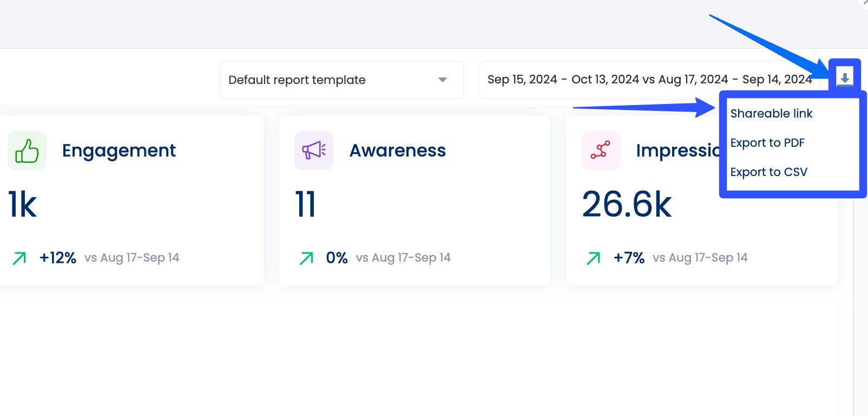Choose Export to PDF option
This screenshot has width=868, height=416.
(767, 143)
